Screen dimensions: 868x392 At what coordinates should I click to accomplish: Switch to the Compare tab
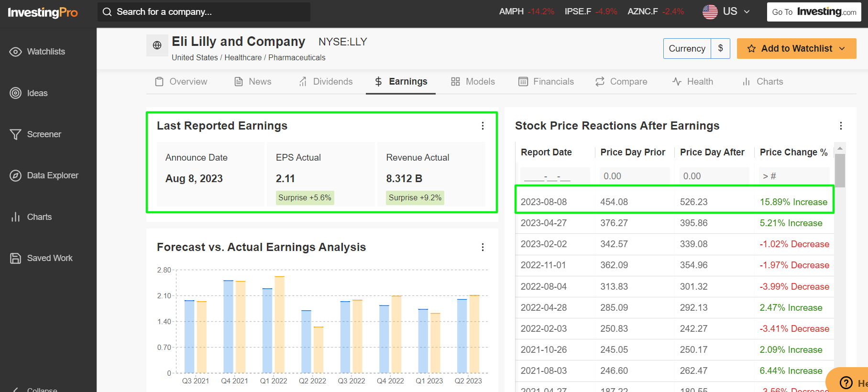[x=621, y=82]
